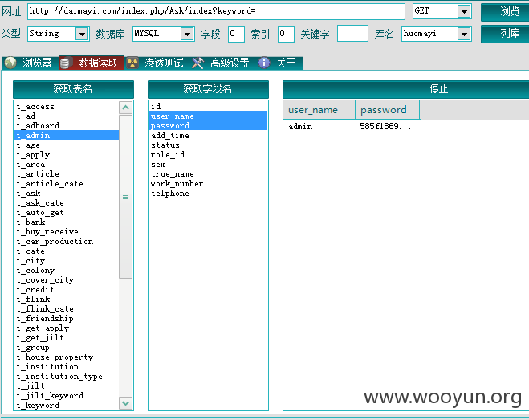Open the 渗透测试 tab

coord(157,63)
